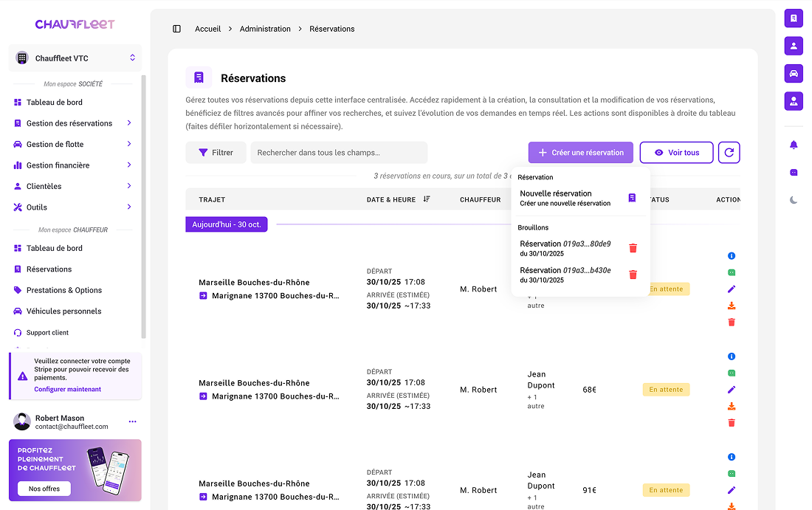Open Administration from the breadcrumb trail

265,29
